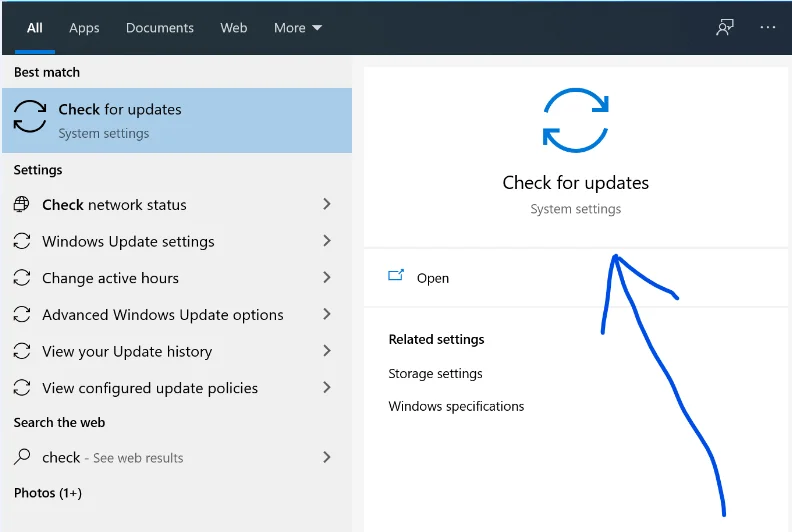
Task: Open Storage settings related link
Action: point(435,373)
